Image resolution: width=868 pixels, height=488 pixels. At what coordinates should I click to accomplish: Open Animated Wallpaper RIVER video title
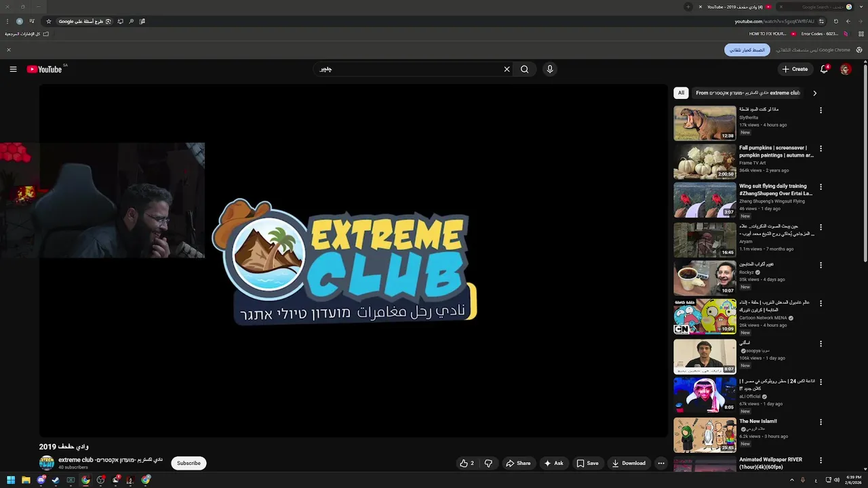[770, 463]
